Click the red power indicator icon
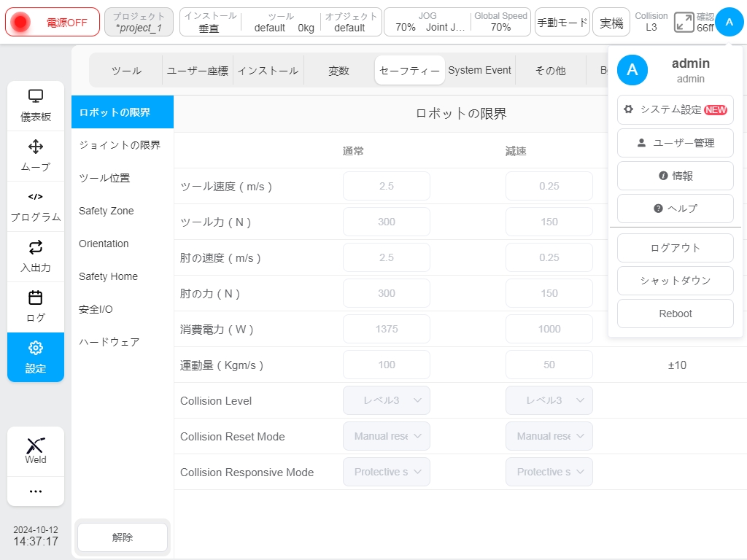The image size is (747, 560). 20,22
